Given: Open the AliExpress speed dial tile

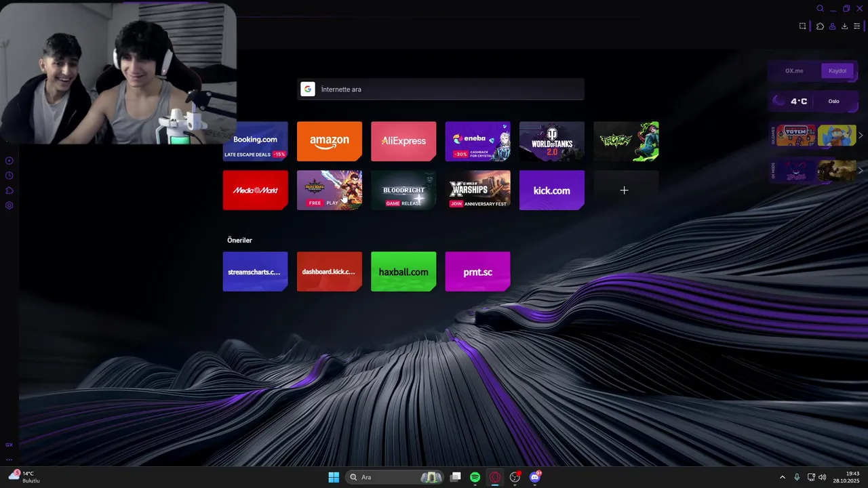Looking at the screenshot, I should coord(403,141).
